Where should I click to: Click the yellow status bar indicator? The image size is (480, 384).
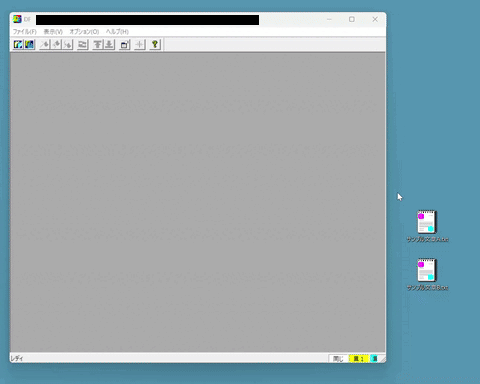359,359
